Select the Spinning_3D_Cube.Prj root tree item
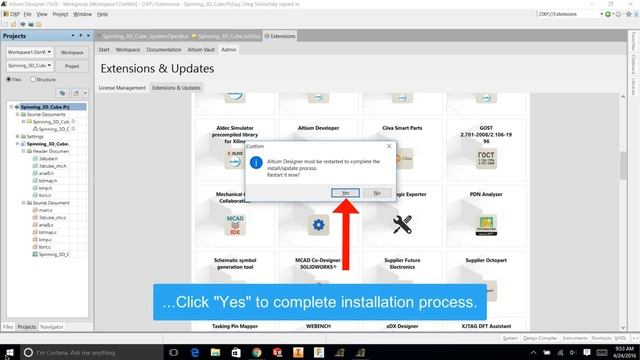Image resolution: width=640 pixels, height=360 pixels. (45, 107)
